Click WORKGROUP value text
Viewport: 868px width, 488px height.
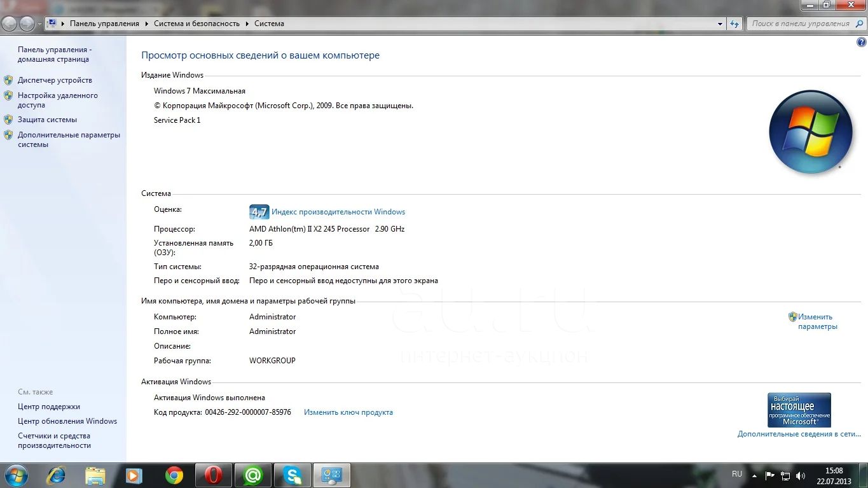272,361
